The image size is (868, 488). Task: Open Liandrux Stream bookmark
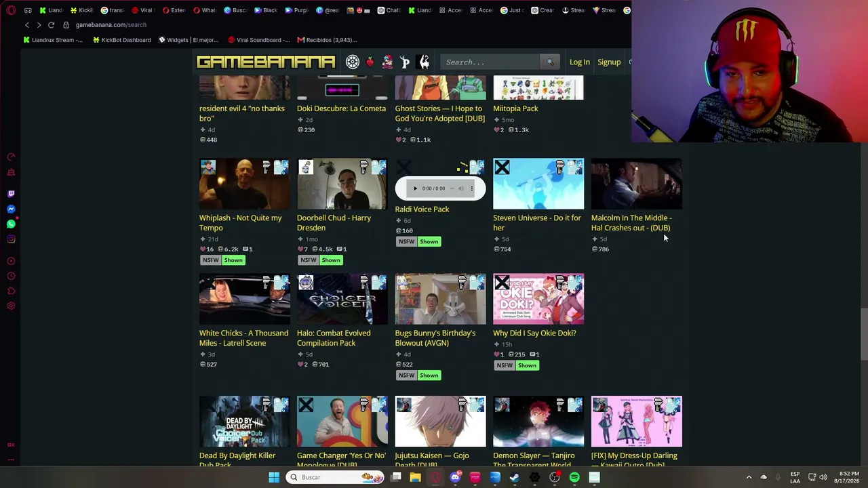point(53,40)
